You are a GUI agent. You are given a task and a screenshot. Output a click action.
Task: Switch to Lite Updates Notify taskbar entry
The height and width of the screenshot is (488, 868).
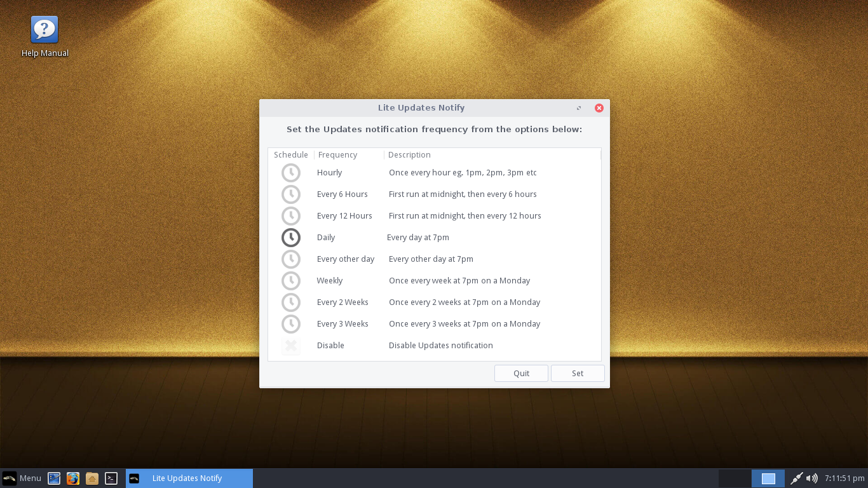pos(189,478)
